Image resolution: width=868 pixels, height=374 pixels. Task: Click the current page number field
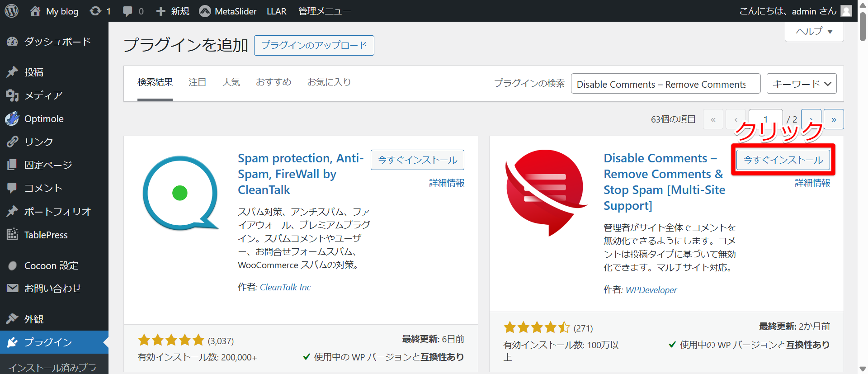[765, 119]
